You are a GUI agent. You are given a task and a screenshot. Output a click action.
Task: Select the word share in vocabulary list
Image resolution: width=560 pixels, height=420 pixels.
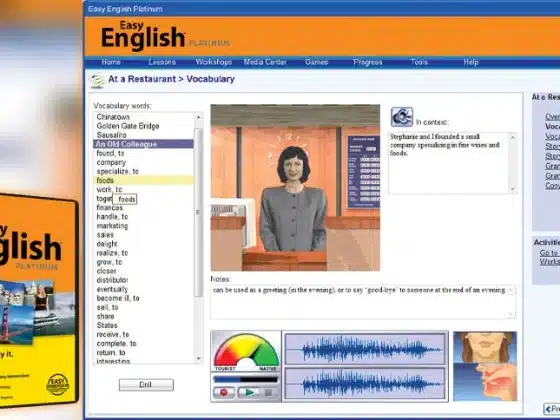click(x=105, y=316)
